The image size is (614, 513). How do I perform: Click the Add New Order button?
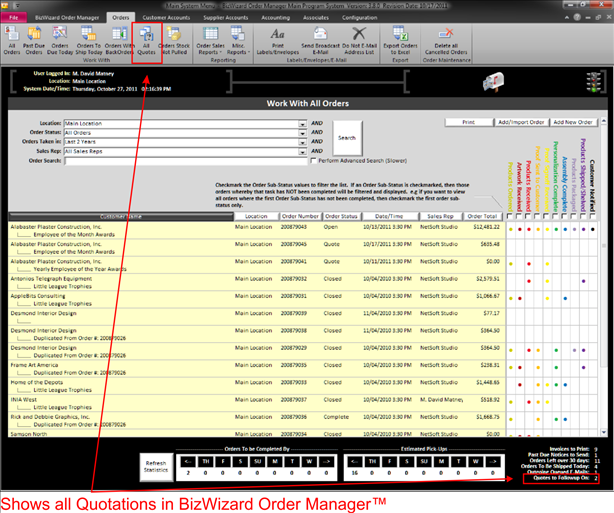tap(573, 122)
